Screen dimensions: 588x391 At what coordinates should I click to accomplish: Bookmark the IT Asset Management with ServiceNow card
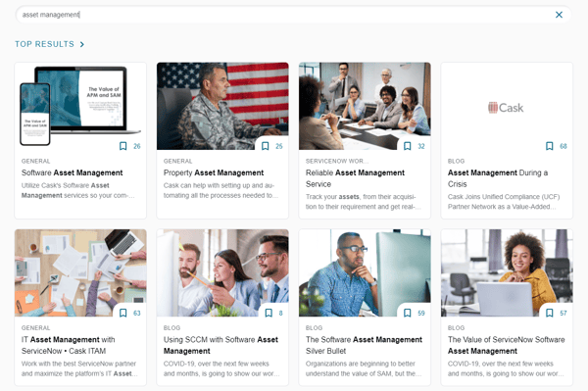coord(123,313)
